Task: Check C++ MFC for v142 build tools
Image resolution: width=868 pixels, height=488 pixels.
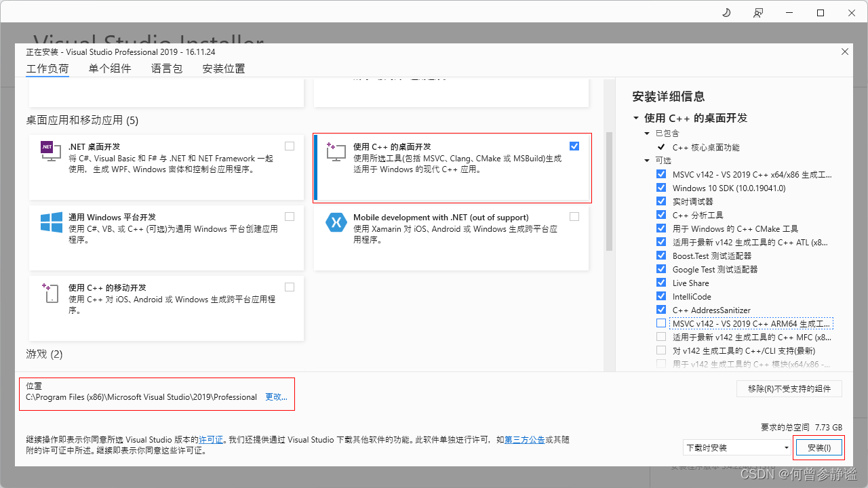Action: click(661, 337)
